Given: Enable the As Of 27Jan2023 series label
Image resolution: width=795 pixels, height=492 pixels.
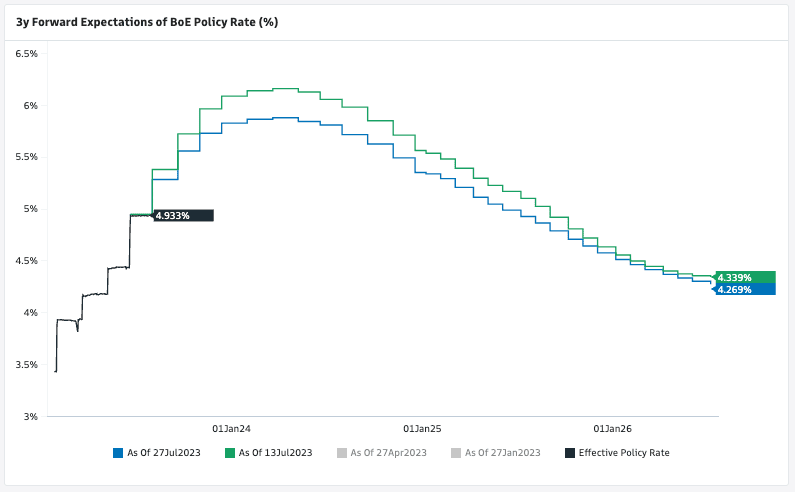Looking at the screenshot, I should [503, 453].
